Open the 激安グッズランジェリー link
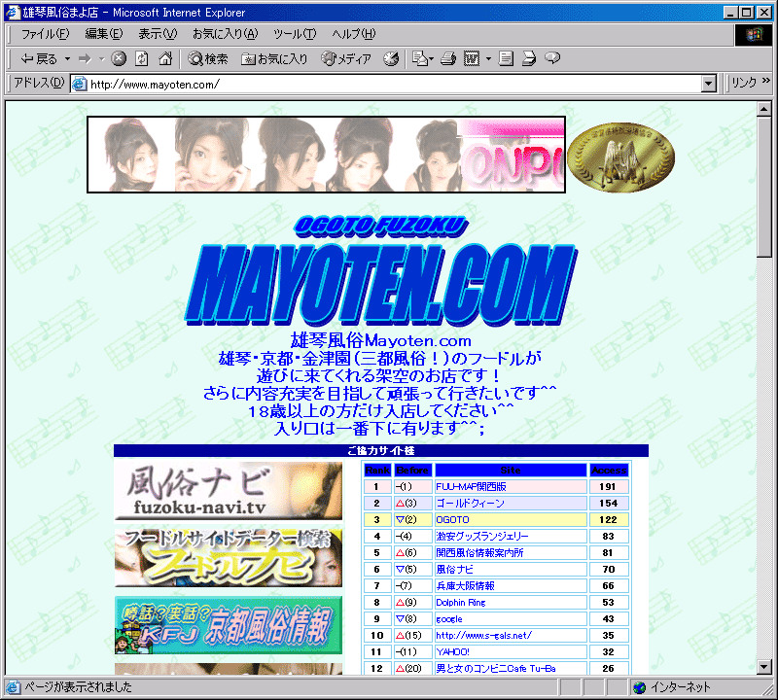The width and height of the screenshot is (778, 700). click(x=481, y=537)
